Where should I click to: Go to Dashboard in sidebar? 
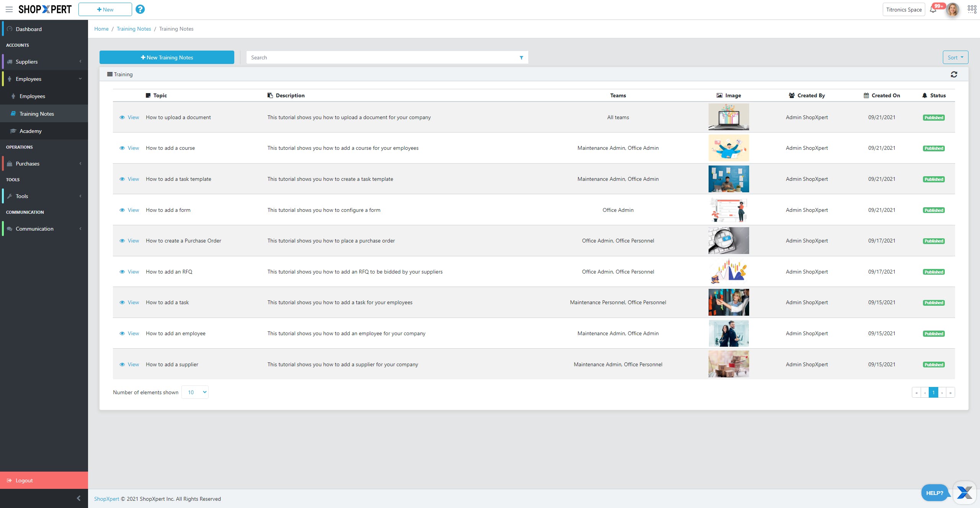tap(29, 29)
